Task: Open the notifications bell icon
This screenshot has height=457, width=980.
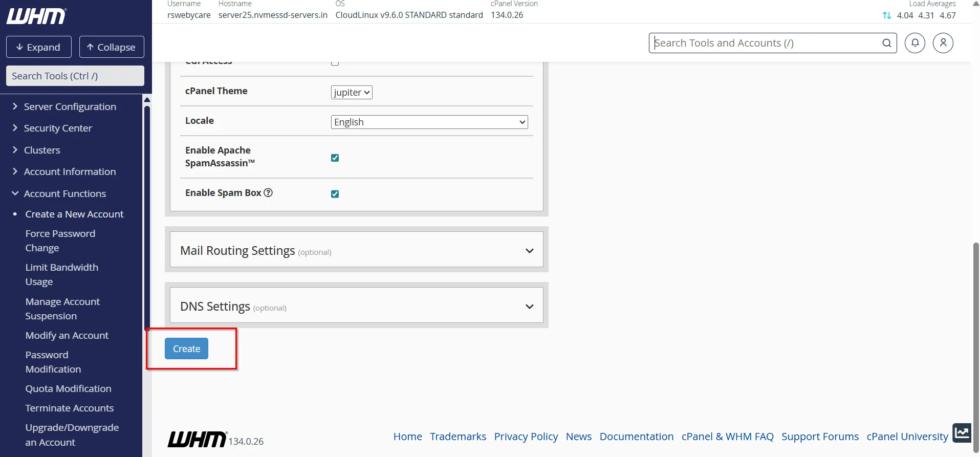Action: pyautogui.click(x=915, y=43)
